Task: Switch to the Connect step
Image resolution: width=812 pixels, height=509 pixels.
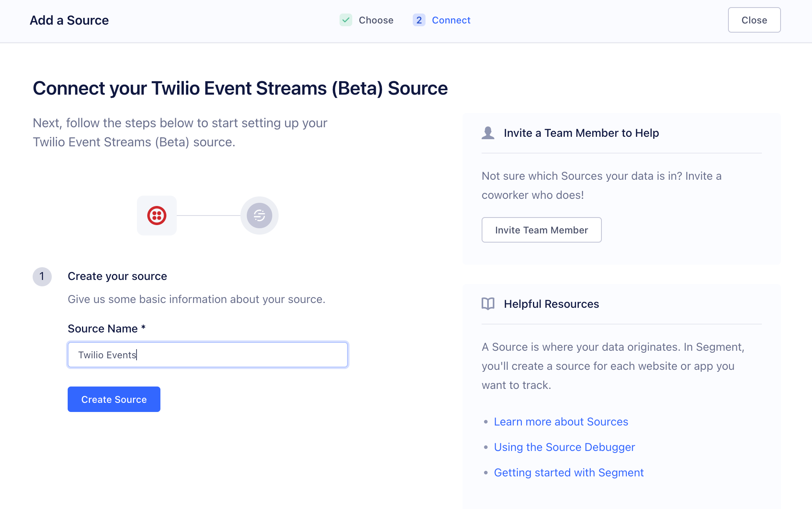Action: [x=451, y=20]
